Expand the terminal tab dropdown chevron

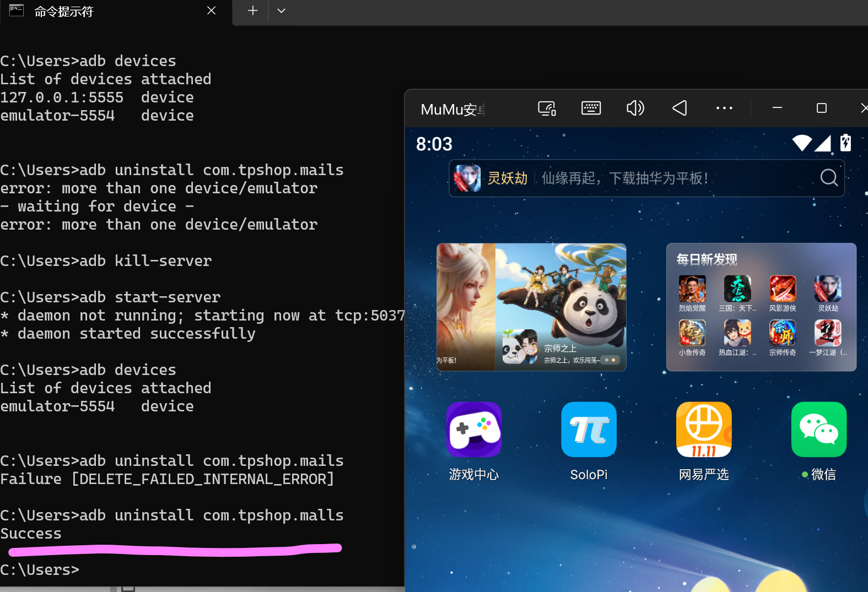(x=281, y=10)
